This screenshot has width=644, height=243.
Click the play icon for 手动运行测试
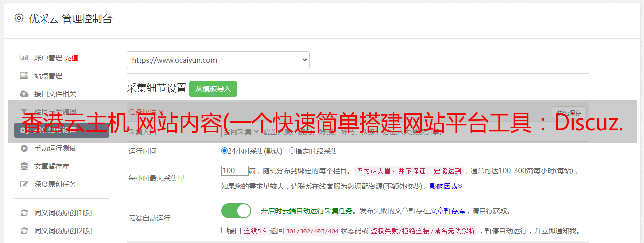point(24,148)
